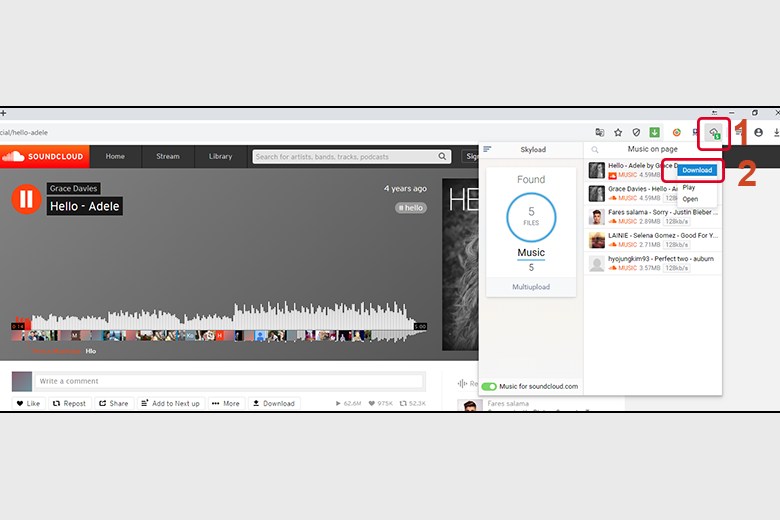Click the SoundCloud logo
Image resolution: width=780 pixels, height=520 pixels.
click(x=44, y=156)
